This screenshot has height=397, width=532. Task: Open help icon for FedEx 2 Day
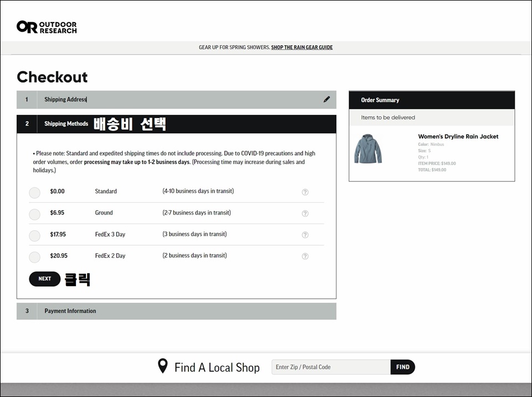point(305,256)
